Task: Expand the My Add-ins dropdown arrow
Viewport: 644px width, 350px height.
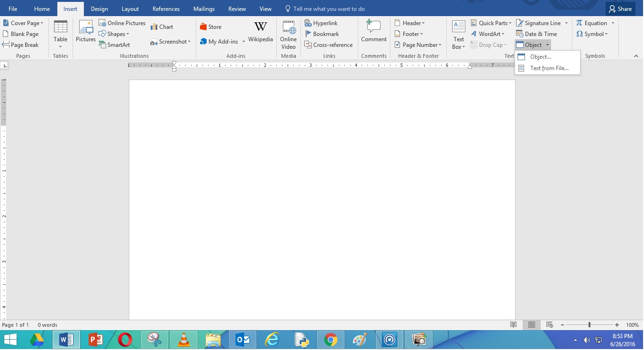Action: [x=244, y=42]
